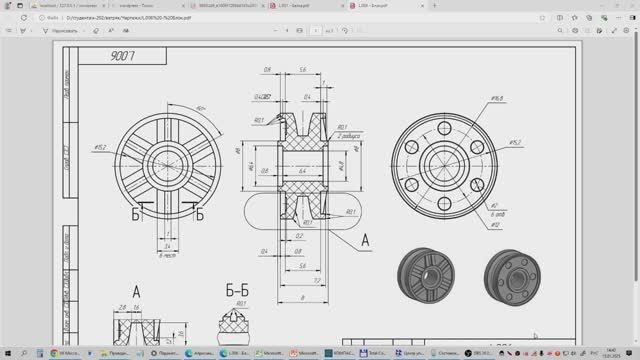640x360 pixels.
Task: Click the system clock in the tray
Action: point(611,353)
